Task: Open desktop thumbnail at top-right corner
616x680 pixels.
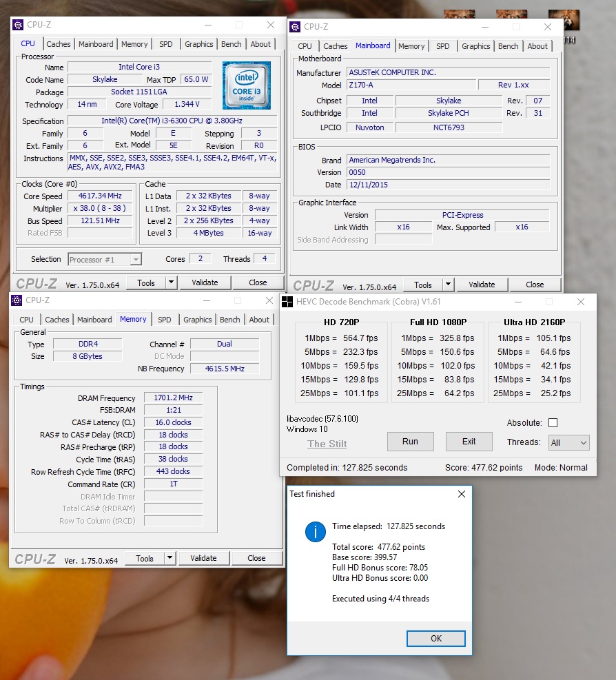Action: pyautogui.click(x=564, y=20)
